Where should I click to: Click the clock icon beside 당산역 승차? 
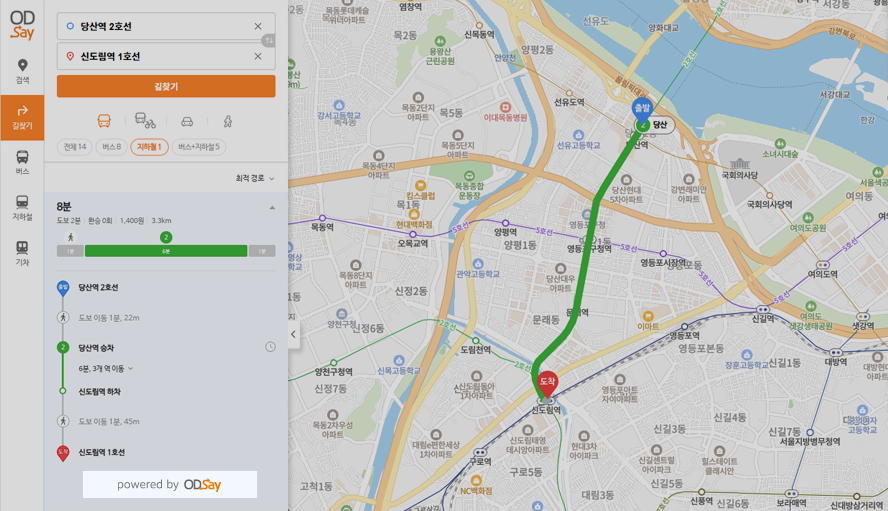(x=270, y=347)
